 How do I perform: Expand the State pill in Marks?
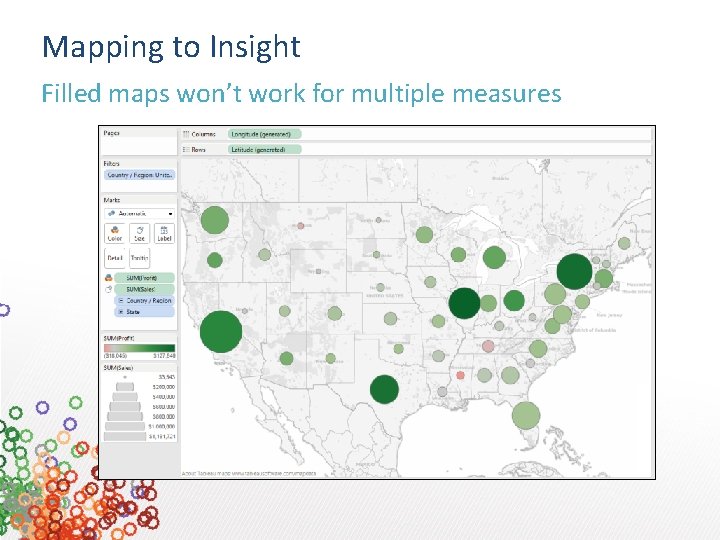point(121,312)
